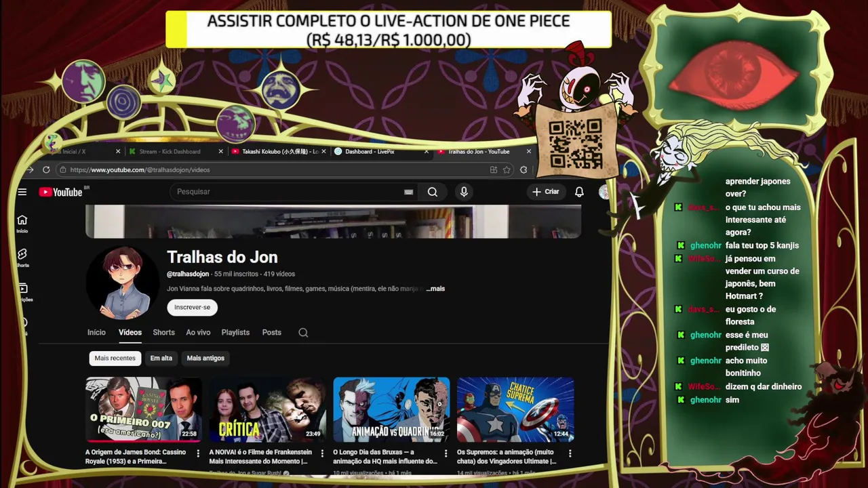
Task: Close the Inicial / X tab
Action: [118, 152]
